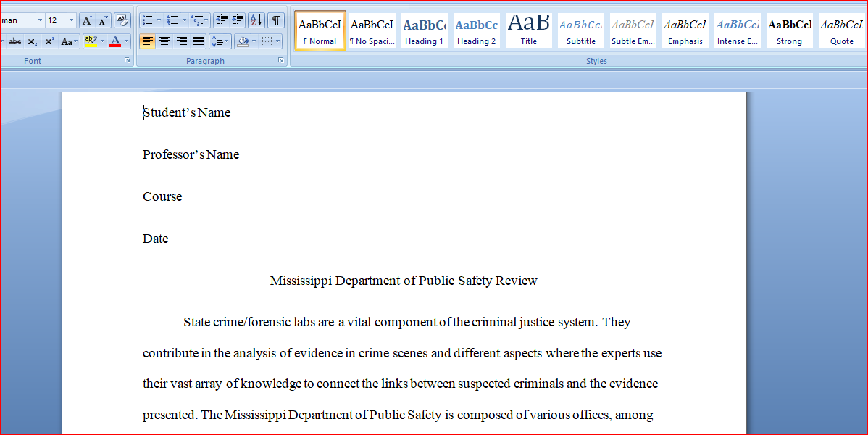The height and width of the screenshot is (435, 868).
Task: Click the Borders icon
Action: [x=267, y=41]
